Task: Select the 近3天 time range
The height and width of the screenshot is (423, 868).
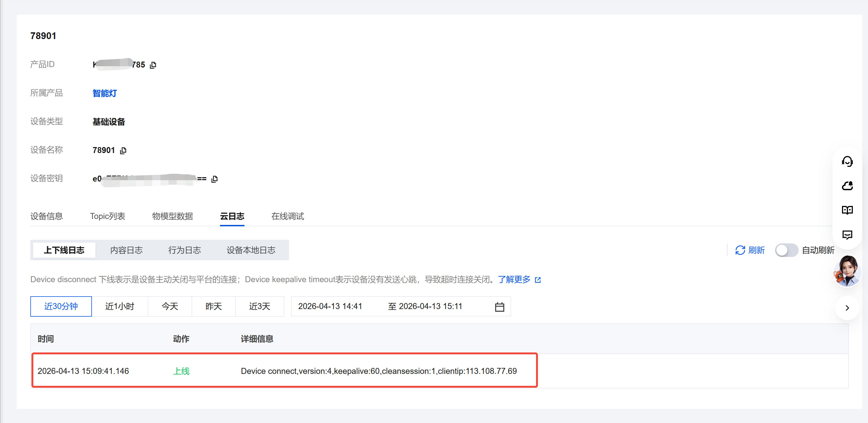Action: [259, 306]
